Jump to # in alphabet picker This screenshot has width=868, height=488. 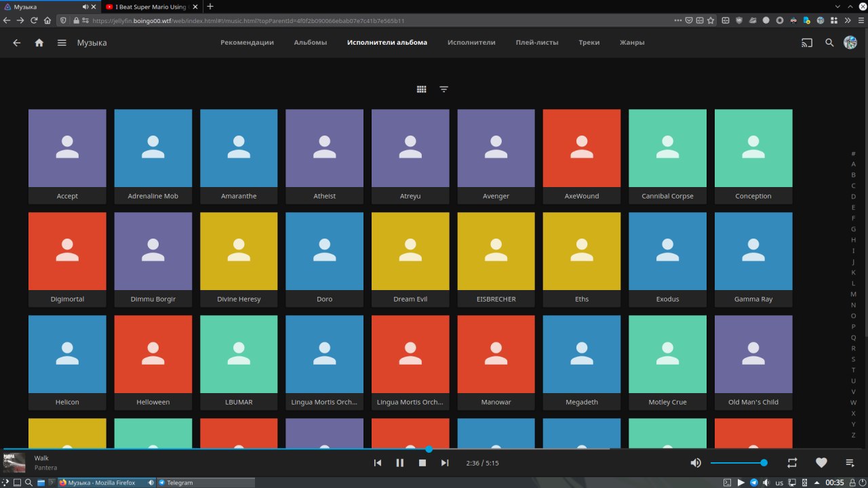coord(853,153)
